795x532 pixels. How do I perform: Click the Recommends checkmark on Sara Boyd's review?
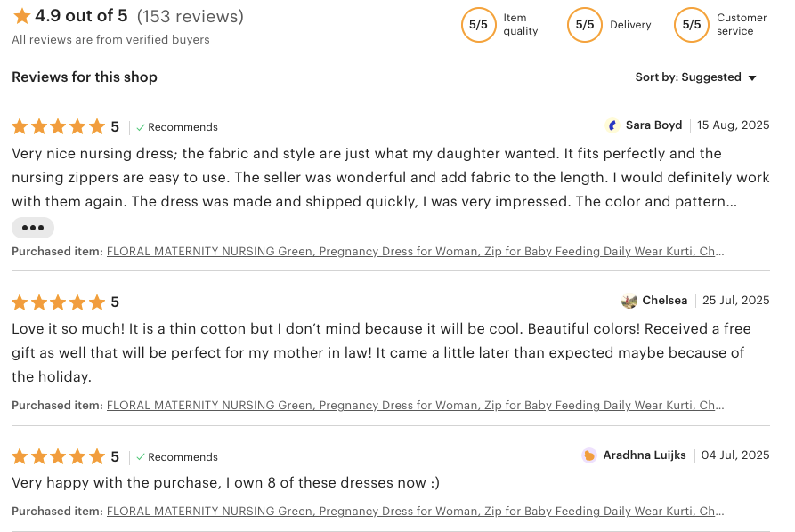141,127
